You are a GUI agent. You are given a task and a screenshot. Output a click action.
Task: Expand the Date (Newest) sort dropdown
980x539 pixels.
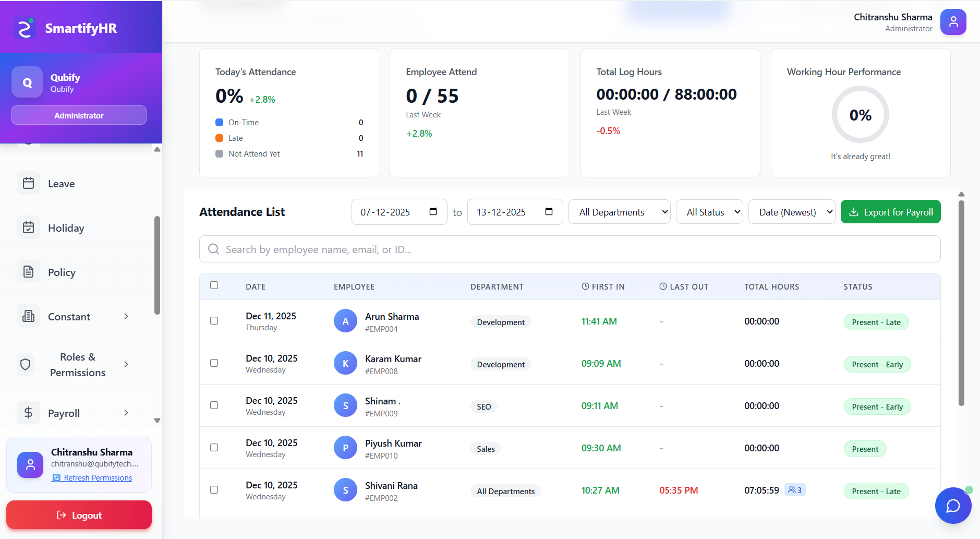point(791,211)
